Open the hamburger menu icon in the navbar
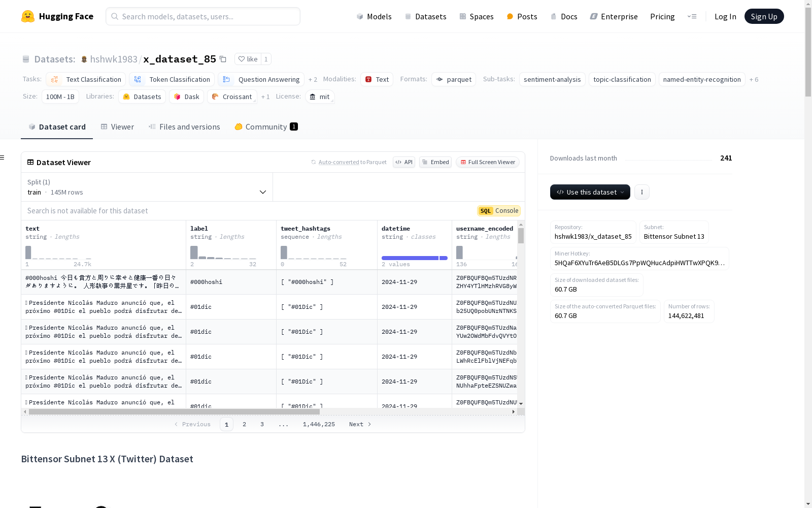The height and width of the screenshot is (508, 812). click(692, 16)
